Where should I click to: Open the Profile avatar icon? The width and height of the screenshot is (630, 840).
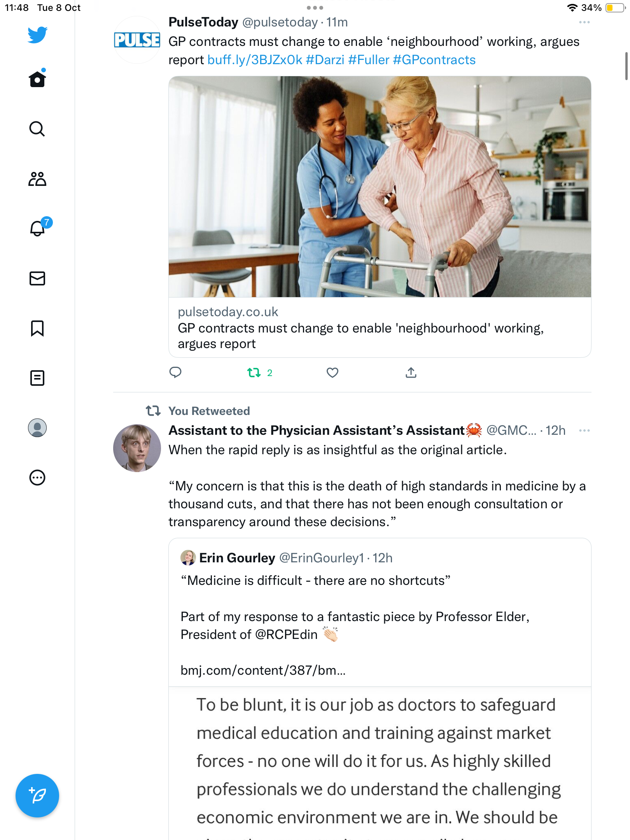[x=37, y=428]
